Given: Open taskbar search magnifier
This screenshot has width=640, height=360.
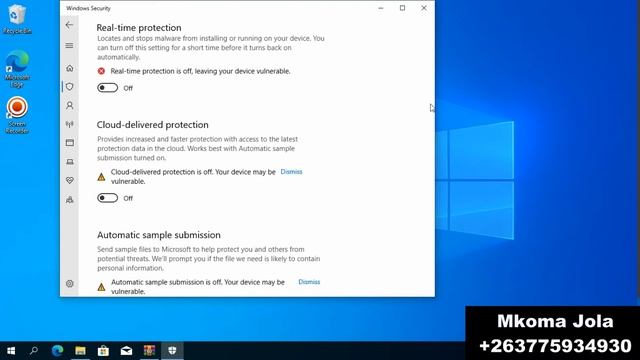Looking at the screenshot, I should click(x=34, y=351).
